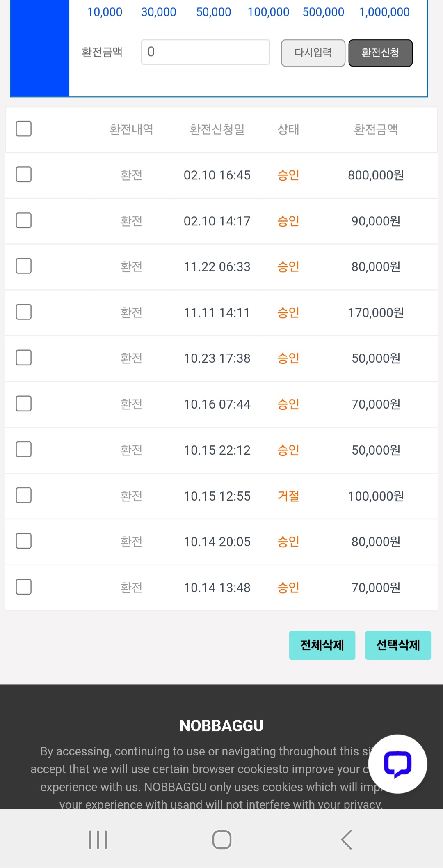Choose the 10,000 quick amount
Image resolution: width=443 pixels, height=868 pixels.
coord(105,12)
